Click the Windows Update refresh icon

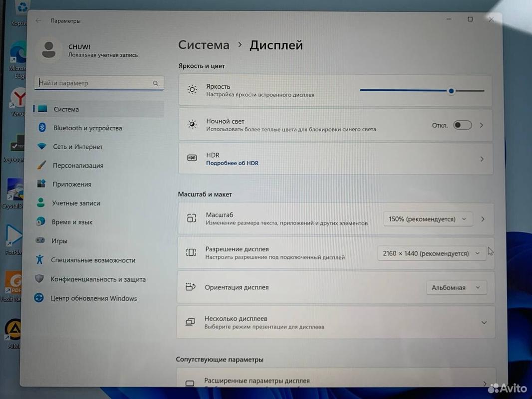point(39,298)
